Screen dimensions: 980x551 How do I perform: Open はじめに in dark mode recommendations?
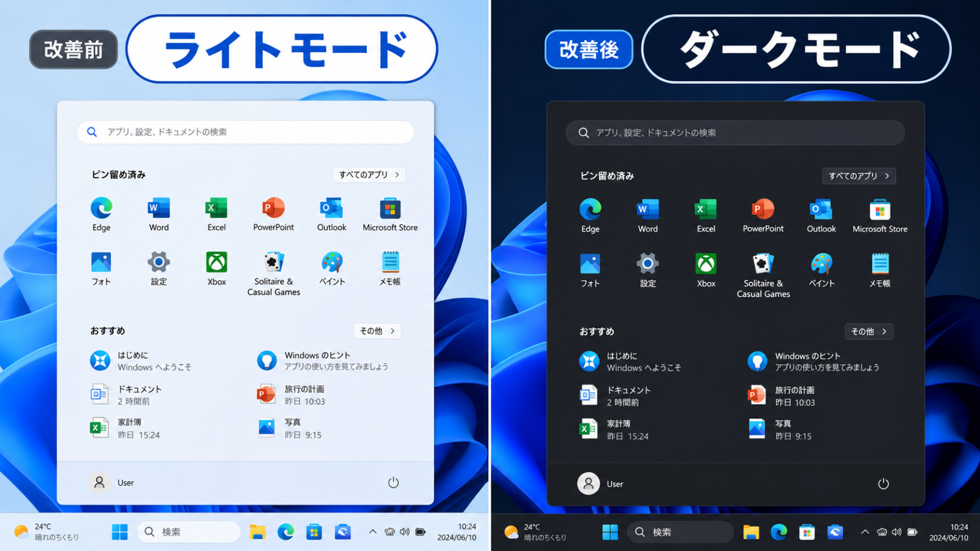[x=630, y=361]
